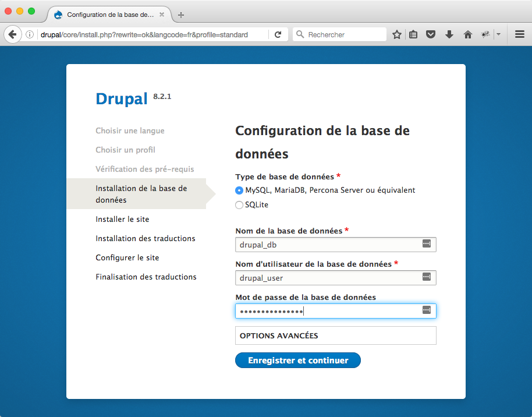Screen dimensions: 532x417
Task: Close the Configuration de la base tab
Action: tap(162, 15)
